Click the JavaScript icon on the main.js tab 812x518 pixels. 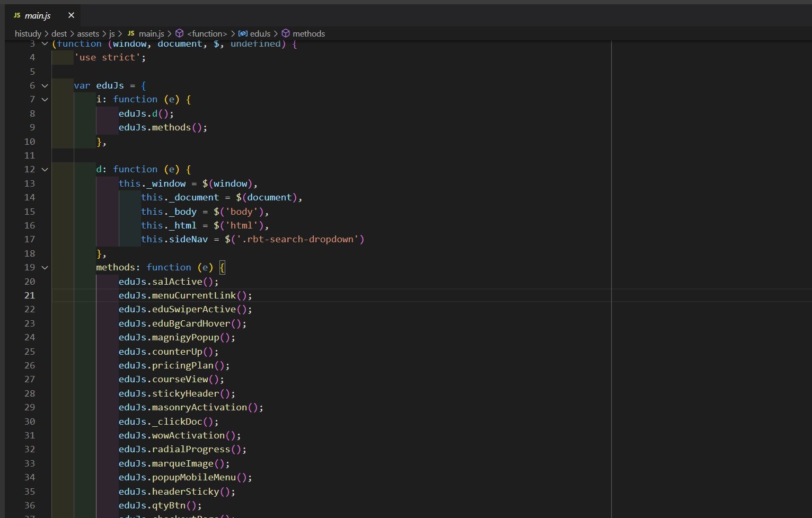click(x=17, y=15)
